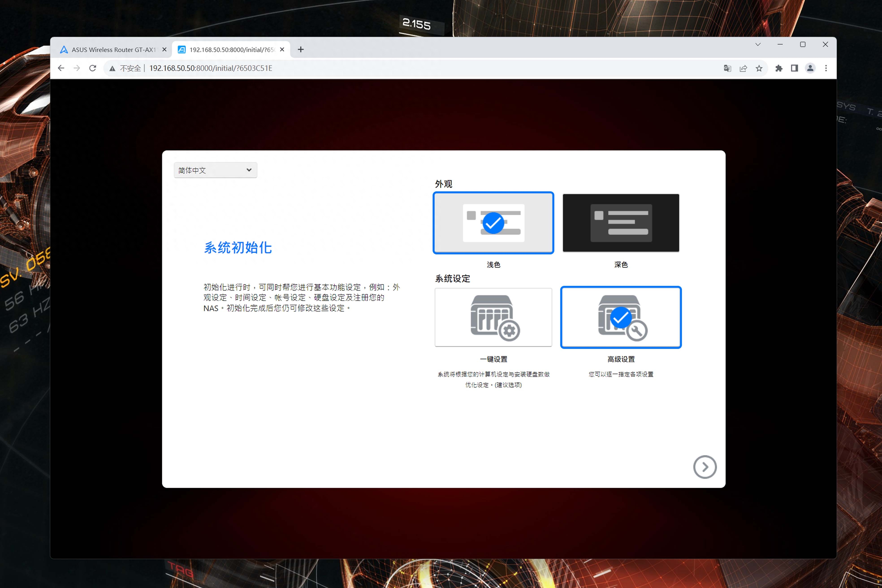882x588 pixels.
Task: Select the dark (深色) appearance theme
Action: point(621,223)
